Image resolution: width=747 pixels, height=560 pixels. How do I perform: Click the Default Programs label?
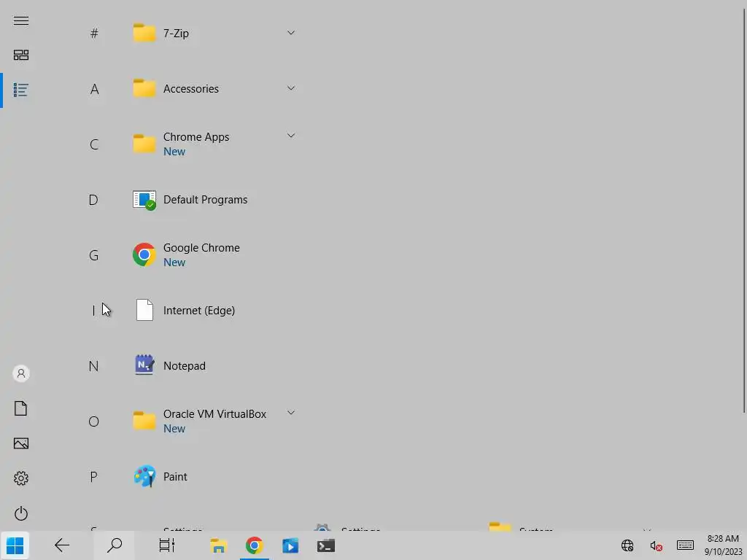point(205,200)
